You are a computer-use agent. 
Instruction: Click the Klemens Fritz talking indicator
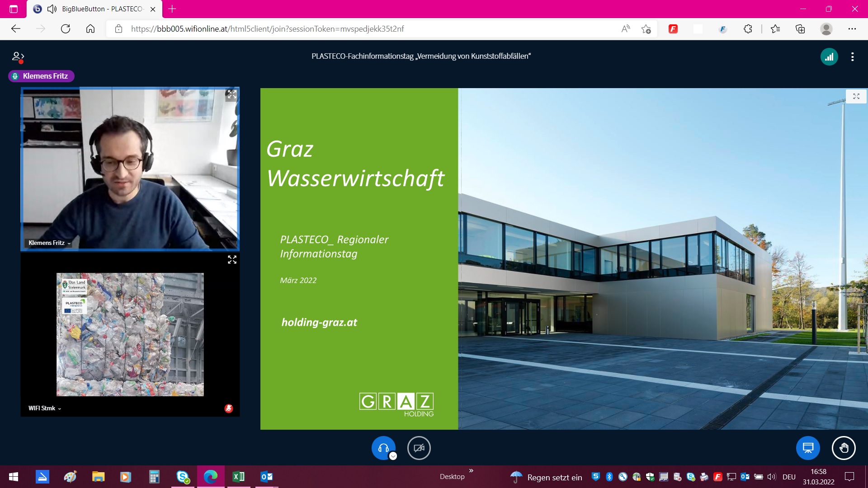pos(41,76)
